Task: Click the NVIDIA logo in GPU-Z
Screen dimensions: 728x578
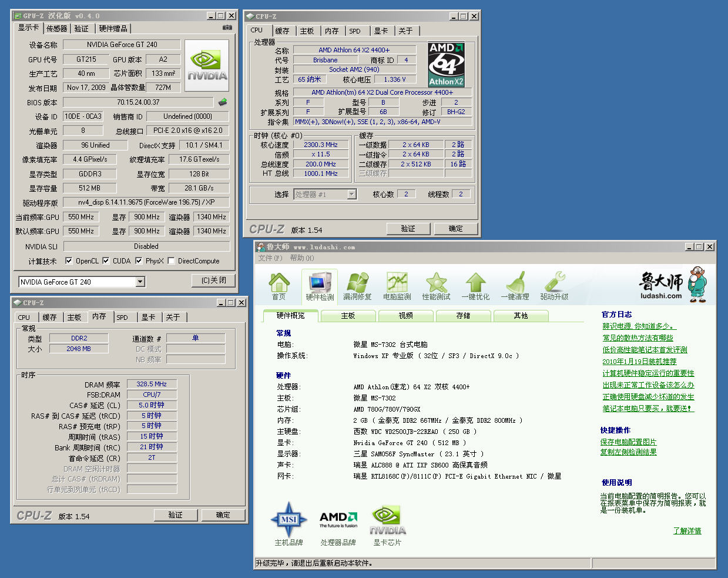Action: tap(207, 65)
